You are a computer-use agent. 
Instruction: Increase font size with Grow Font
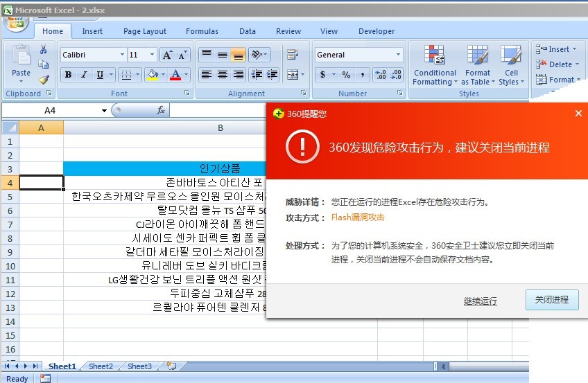[x=167, y=55]
